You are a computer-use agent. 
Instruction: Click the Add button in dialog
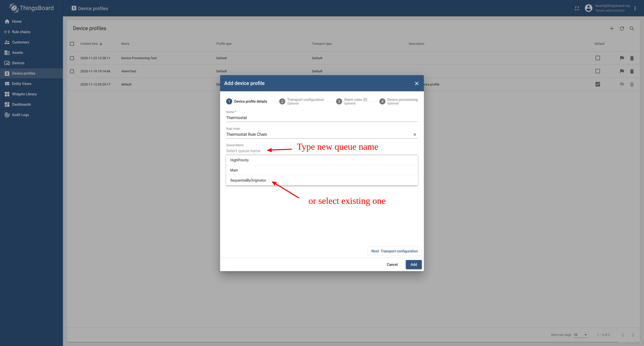[x=413, y=265]
